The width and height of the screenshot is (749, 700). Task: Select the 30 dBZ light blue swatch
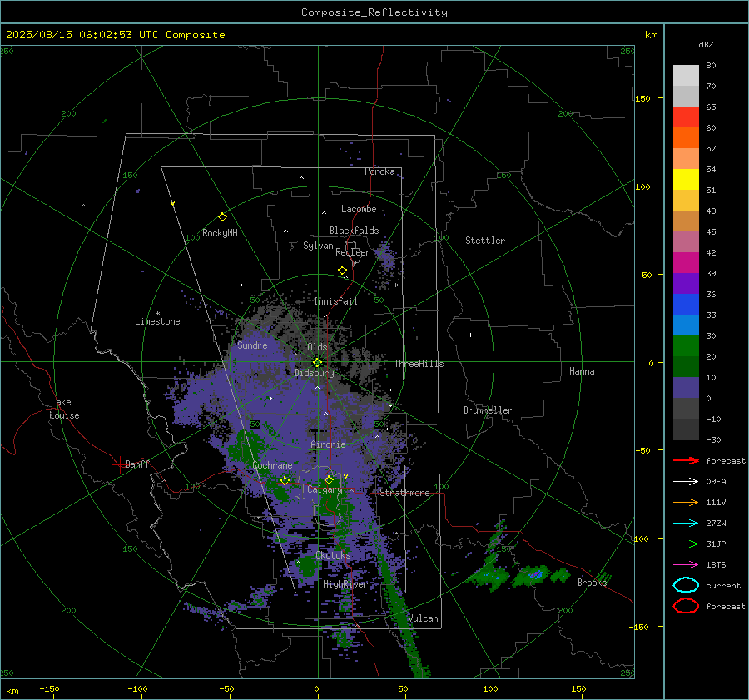click(686, 325)
